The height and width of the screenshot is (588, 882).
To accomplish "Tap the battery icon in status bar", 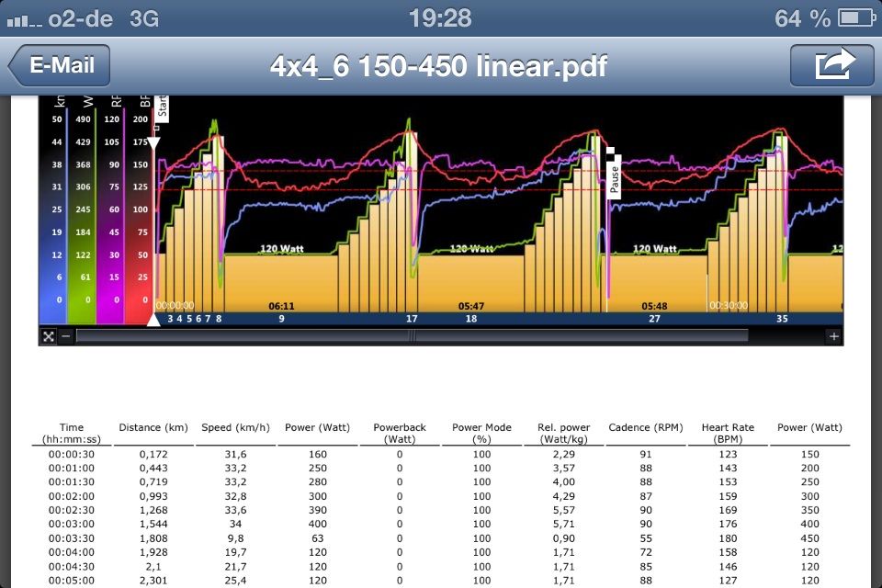I will coord(856,18).
